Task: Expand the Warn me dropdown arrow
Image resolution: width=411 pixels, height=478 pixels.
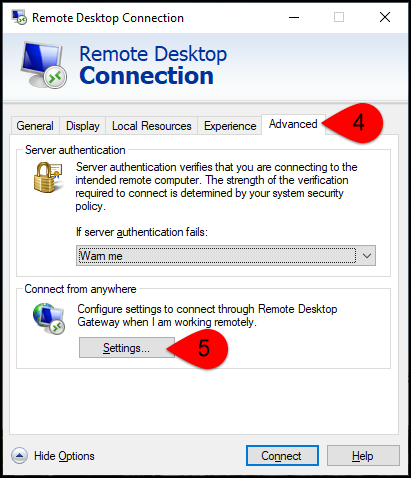Action: 367,256
